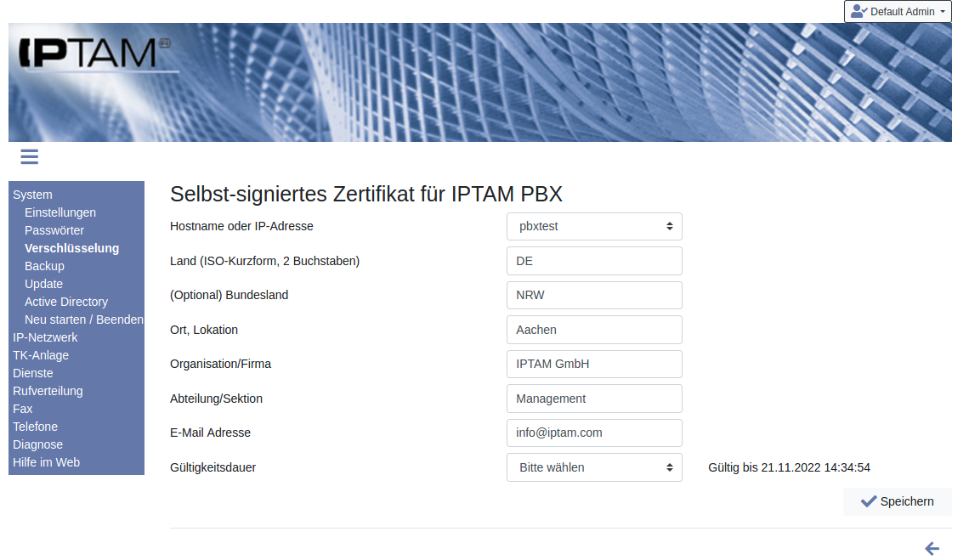Open the Update menu entry
The image size is (969, 560).
click(x=43, y=284)
